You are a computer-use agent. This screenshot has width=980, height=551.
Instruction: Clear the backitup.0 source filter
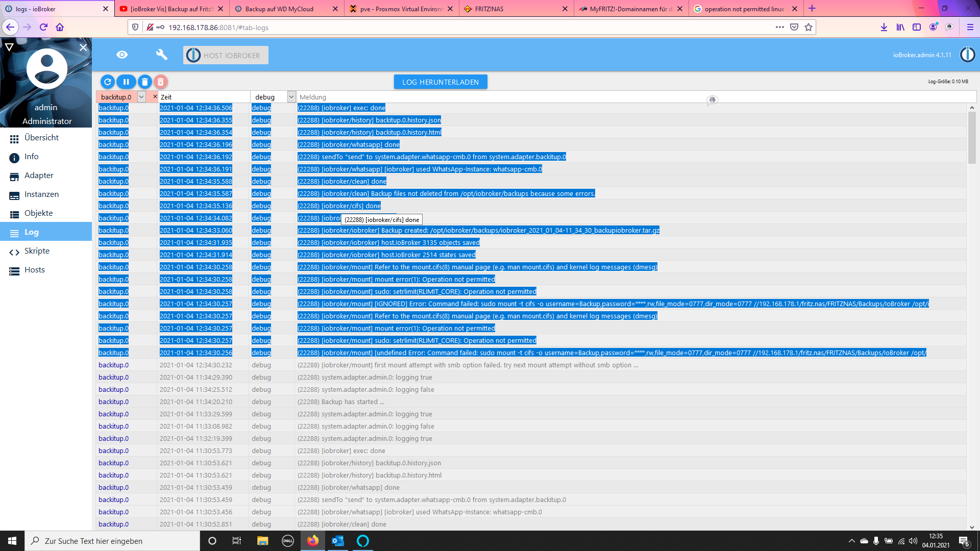(x=155, y=97)
